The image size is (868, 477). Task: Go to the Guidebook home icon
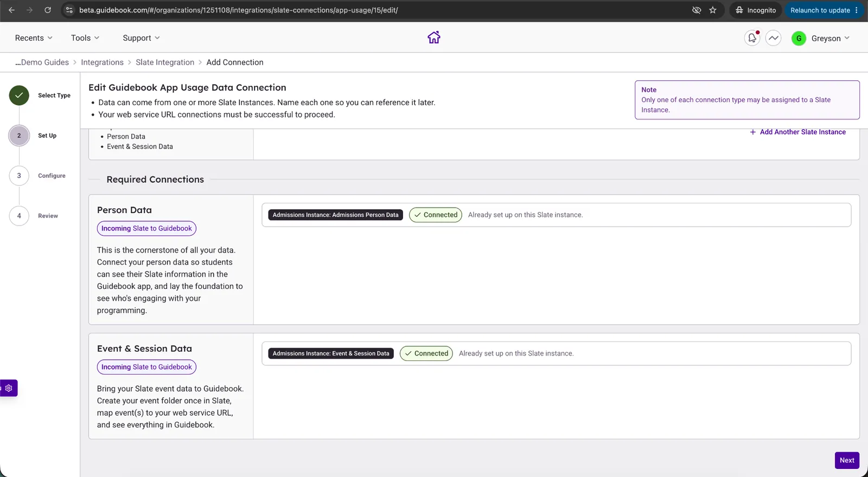(x=433, y=37)
